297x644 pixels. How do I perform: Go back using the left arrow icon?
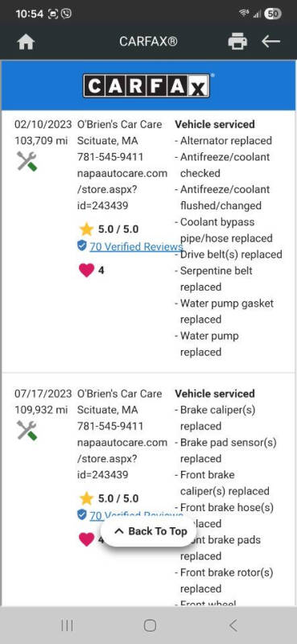[x=270, y=42]
